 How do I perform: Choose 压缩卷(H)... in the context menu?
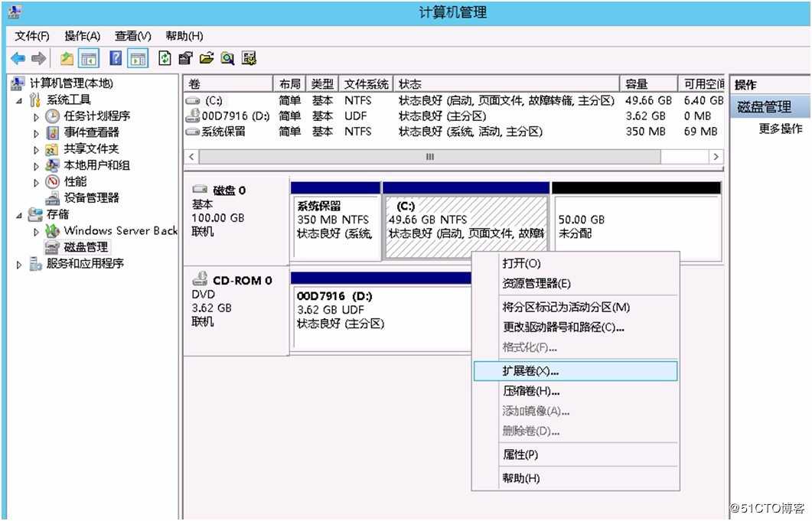tap(576, 391)
